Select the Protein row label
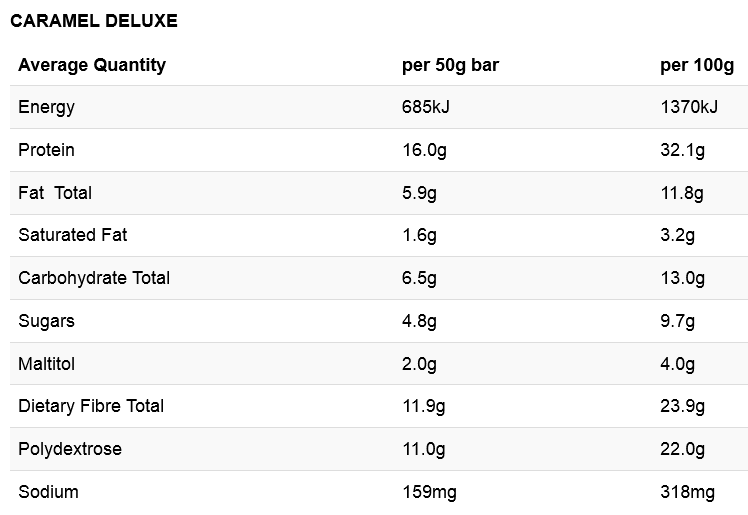The height and width of the screenshot is (515, 748). (x=46, y=150)
